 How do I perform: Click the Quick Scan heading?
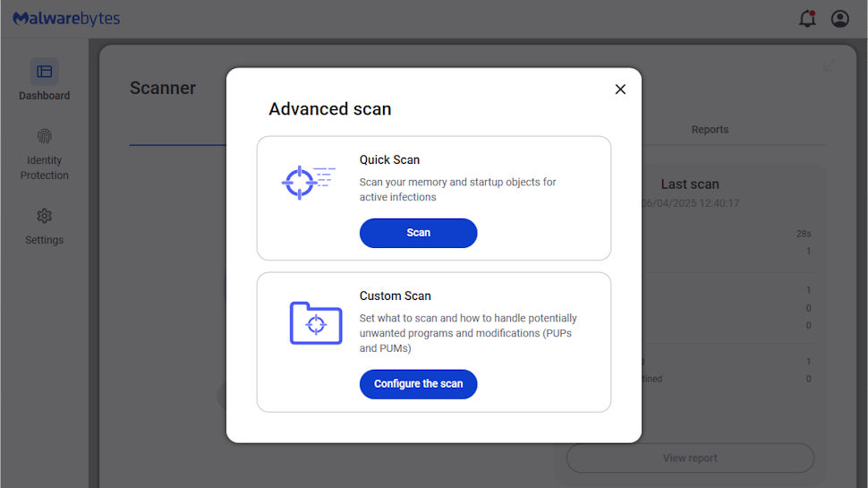tap(390, 159)
